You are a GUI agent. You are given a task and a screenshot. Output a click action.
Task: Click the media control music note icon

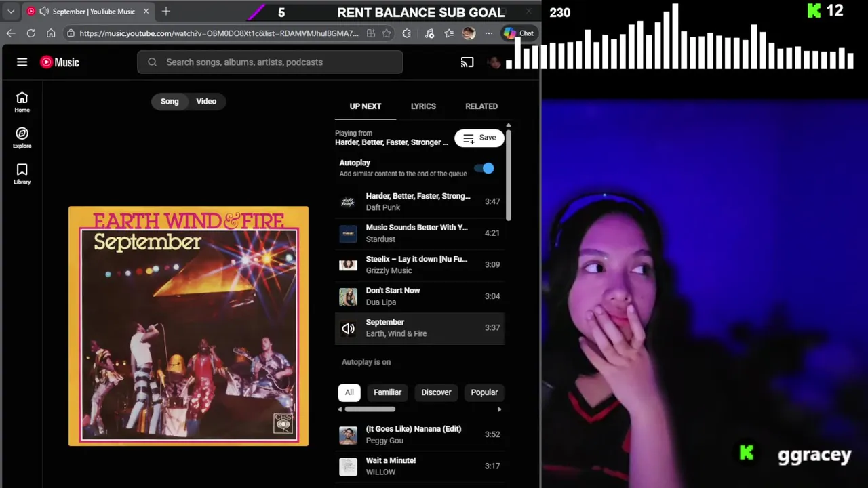429,33
